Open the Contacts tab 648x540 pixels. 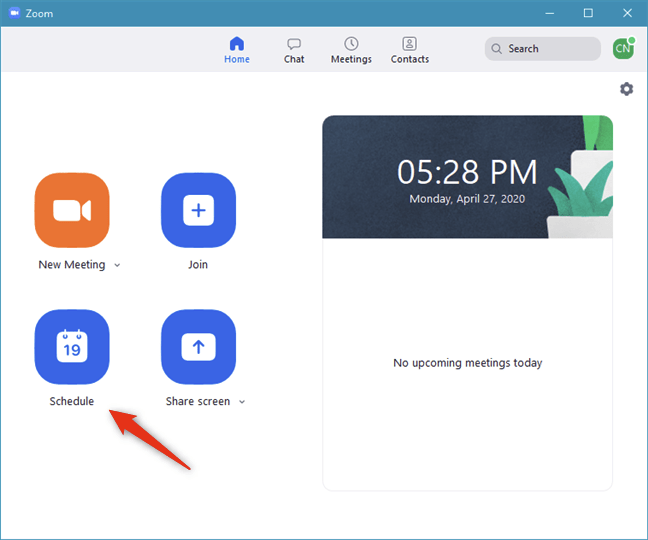pyautogui.click(x=410, y=50)
